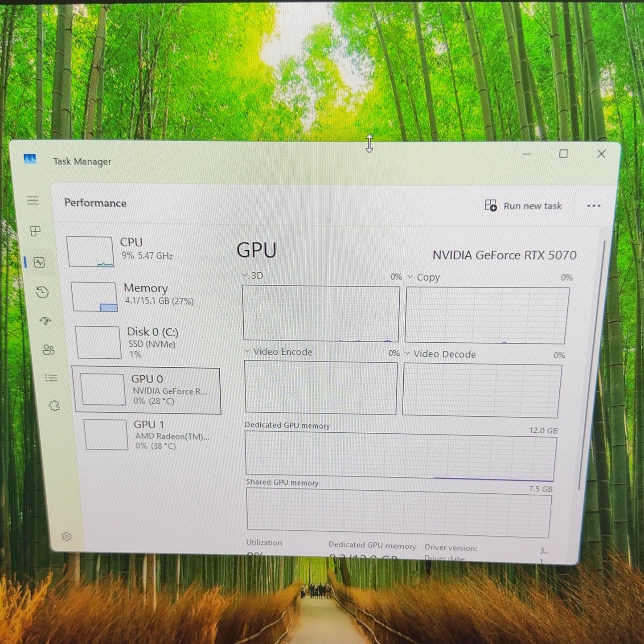Click the Driver version label
The width and height of the screenshot is (644, 644).
pyautogui.click(x=451, y=547)
